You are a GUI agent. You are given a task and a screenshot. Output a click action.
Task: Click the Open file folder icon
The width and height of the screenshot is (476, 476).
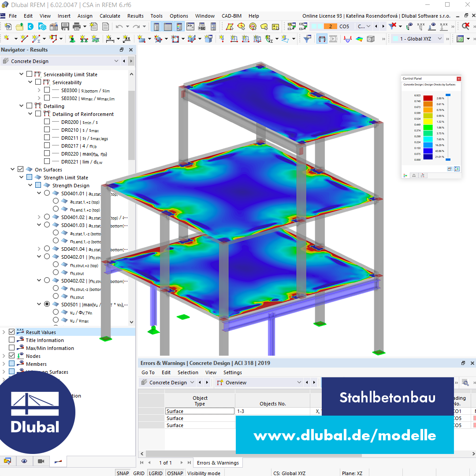coord(19,27)
